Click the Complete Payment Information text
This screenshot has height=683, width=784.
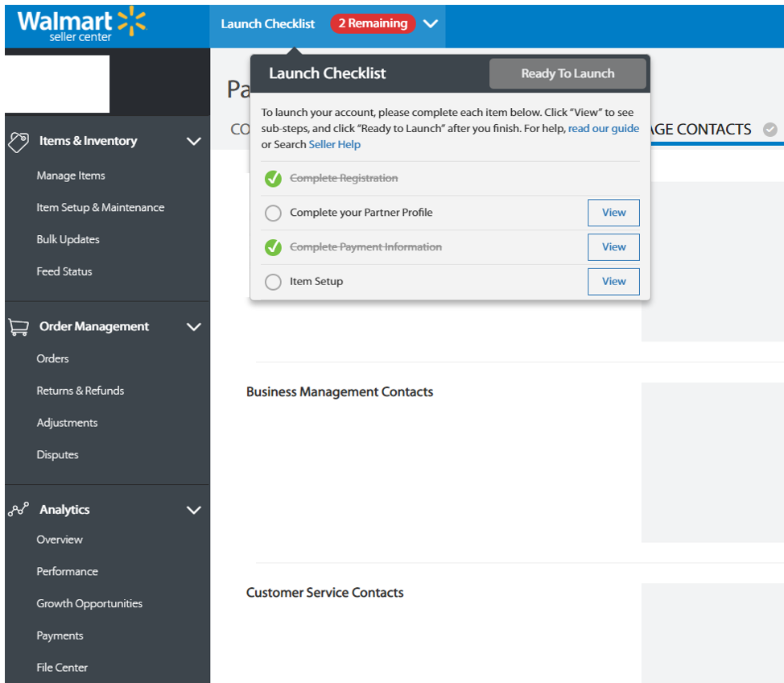pyautogui.click(x=365, y=247)
